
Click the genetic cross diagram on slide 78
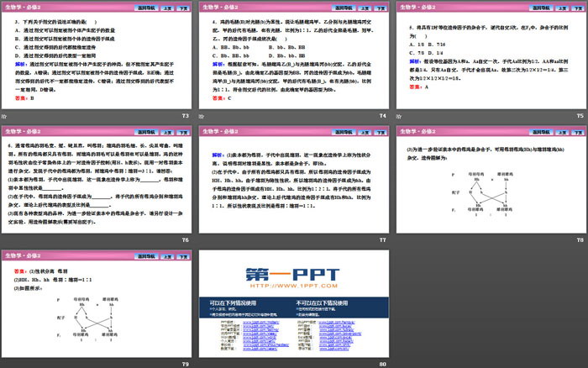tap(487, 198)
